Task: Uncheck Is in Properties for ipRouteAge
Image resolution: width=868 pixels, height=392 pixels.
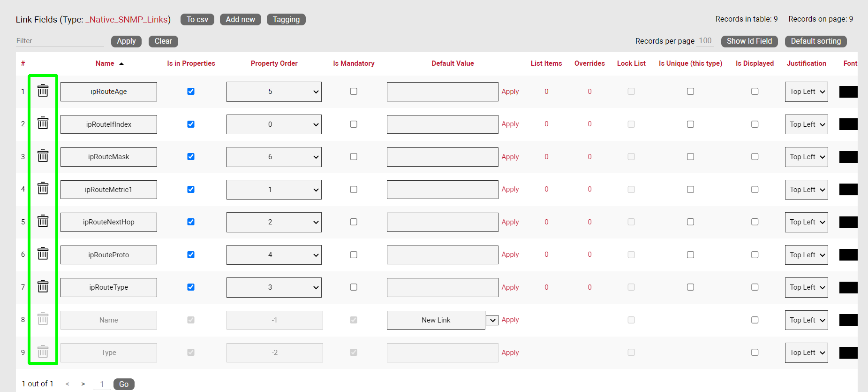Action: [x=191, y=92]
